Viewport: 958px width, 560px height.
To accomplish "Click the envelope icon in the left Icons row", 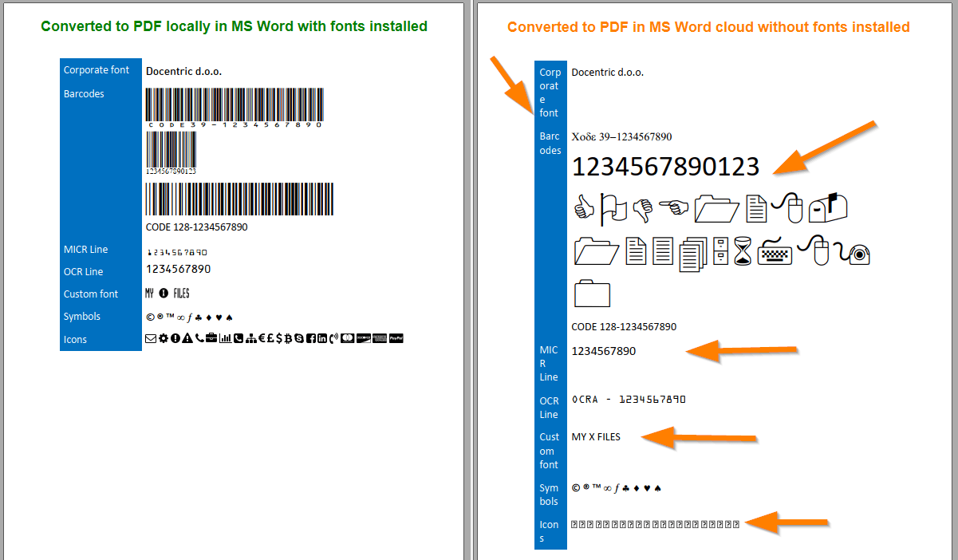I will (x=151, y=338).
